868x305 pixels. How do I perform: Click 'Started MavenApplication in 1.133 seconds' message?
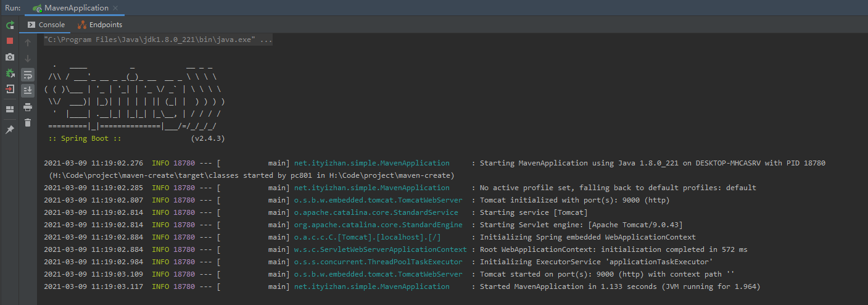tap(620, 286)
